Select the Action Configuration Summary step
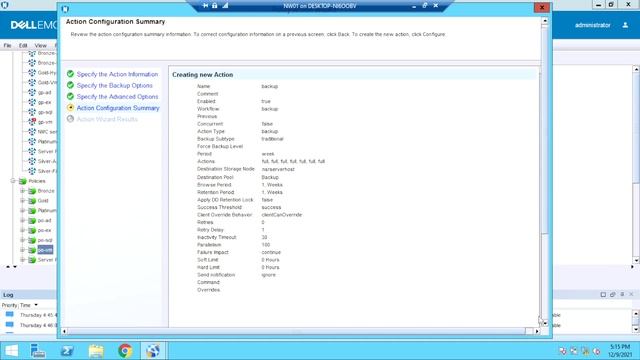Screen dimensions: 640x360 [x=118, y=108]
